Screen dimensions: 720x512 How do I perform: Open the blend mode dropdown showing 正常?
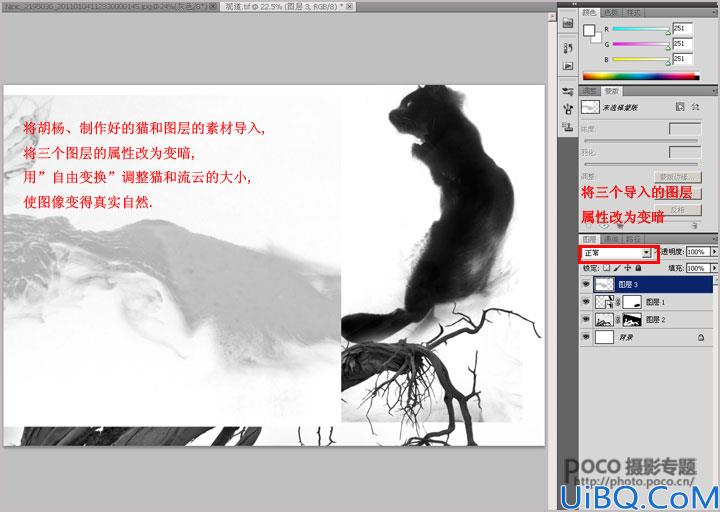[616, 253]
